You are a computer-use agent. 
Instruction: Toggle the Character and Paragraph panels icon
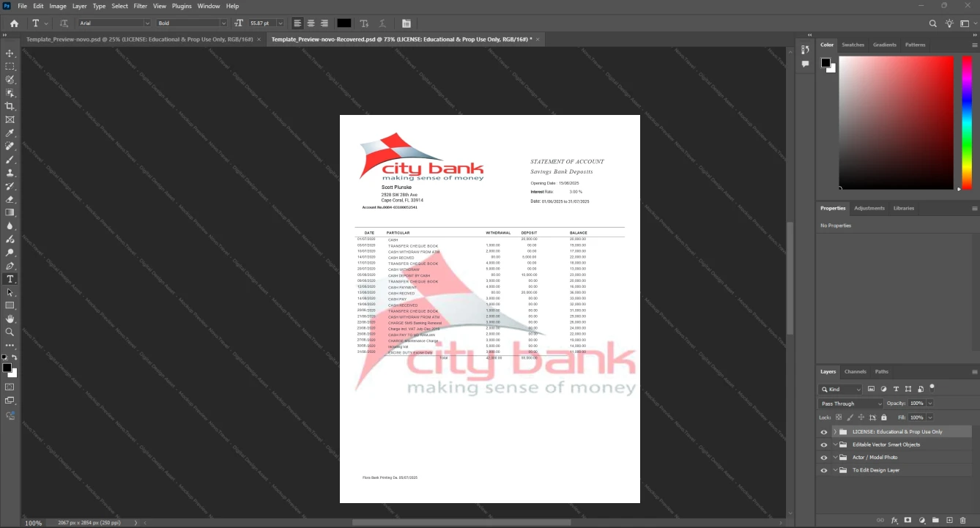[x=407, y=23]
